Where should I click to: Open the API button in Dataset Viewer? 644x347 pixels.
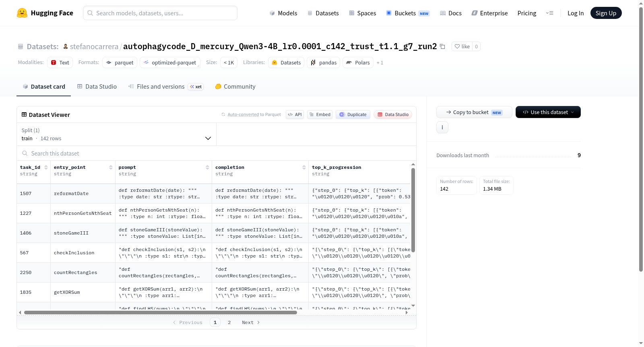click(295, 114)
